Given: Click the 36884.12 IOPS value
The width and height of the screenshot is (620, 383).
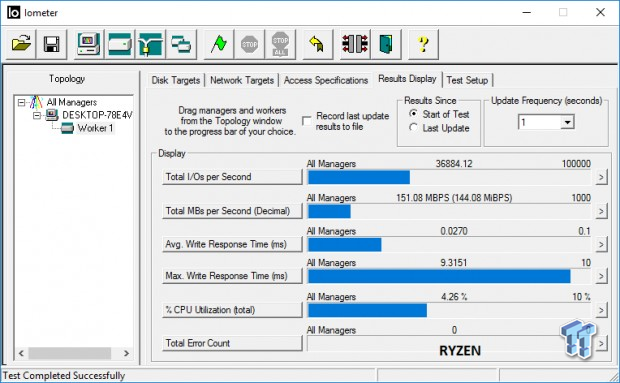Looking at the screenshot, I should pos(454,164).
